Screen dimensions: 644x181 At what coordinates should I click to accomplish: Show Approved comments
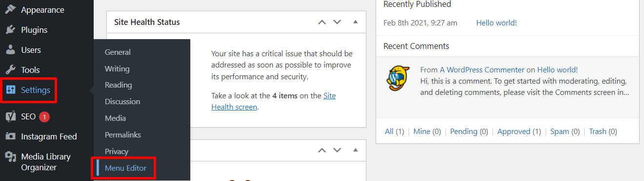pyautogui.click(x=519, y=131)
